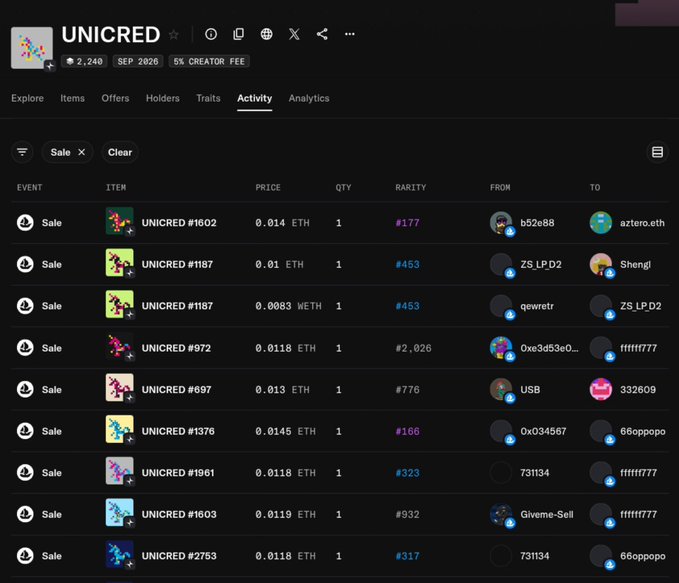Open the UNICRED #1603 item link
The height and width of the screenshot is (583, 679).
(x=179, y=514)
